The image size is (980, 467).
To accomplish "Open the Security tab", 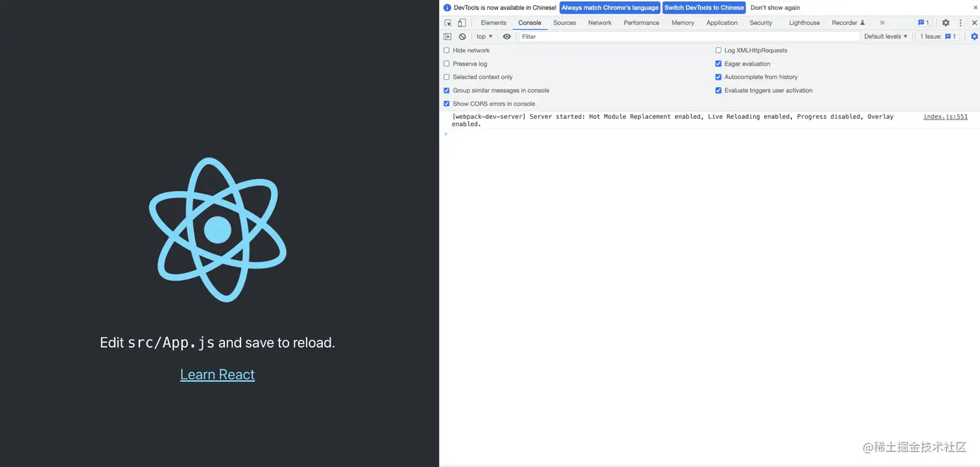I will coord(761,23).
